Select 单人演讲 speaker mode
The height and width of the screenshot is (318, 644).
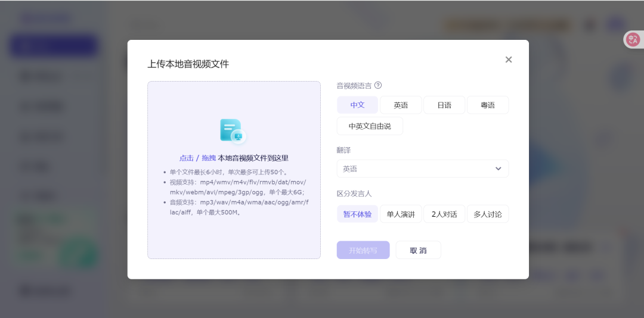click(x=401, y=214)
